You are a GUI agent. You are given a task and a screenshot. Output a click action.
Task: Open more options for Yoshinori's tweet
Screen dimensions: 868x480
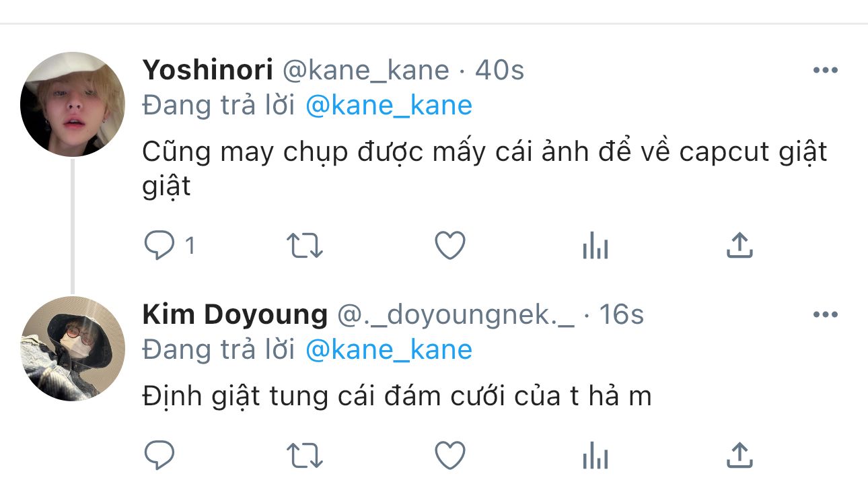point(825,70)
